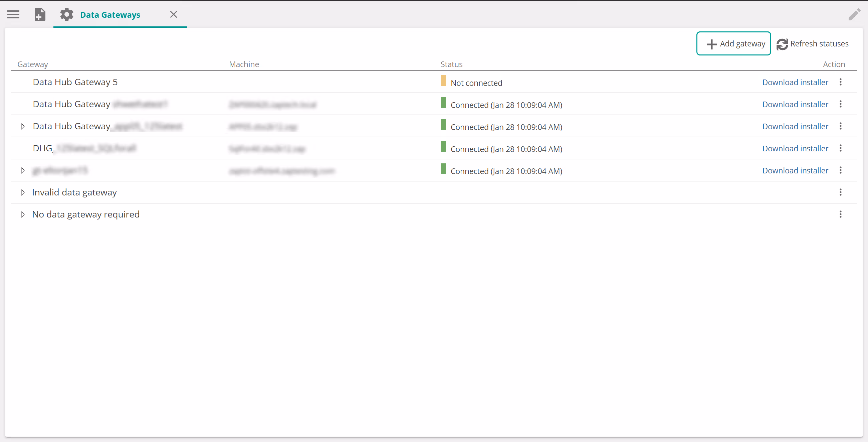Image resolution: width=868 pixels, height=442 pixels.
Task: Click the Refresh statuses icon
Action: [782, 44]
